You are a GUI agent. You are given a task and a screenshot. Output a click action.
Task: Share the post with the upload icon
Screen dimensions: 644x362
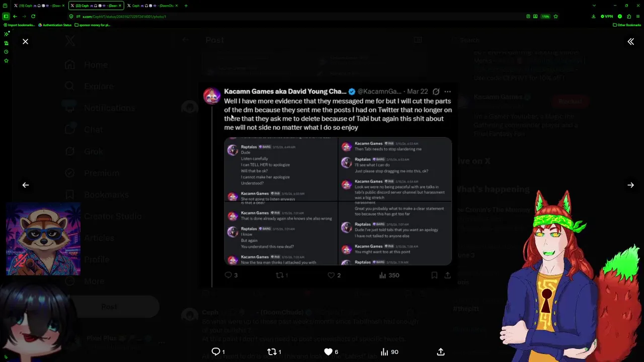click(x=441, y=352)
